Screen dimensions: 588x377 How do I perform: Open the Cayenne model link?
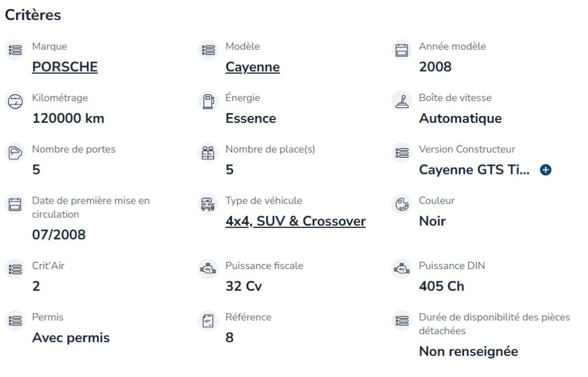point(253,67)
